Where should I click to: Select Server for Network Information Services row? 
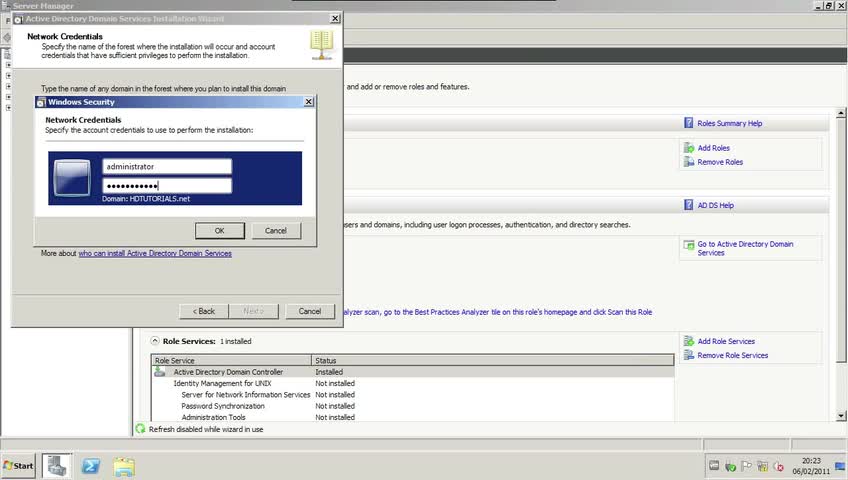[413, 395]
